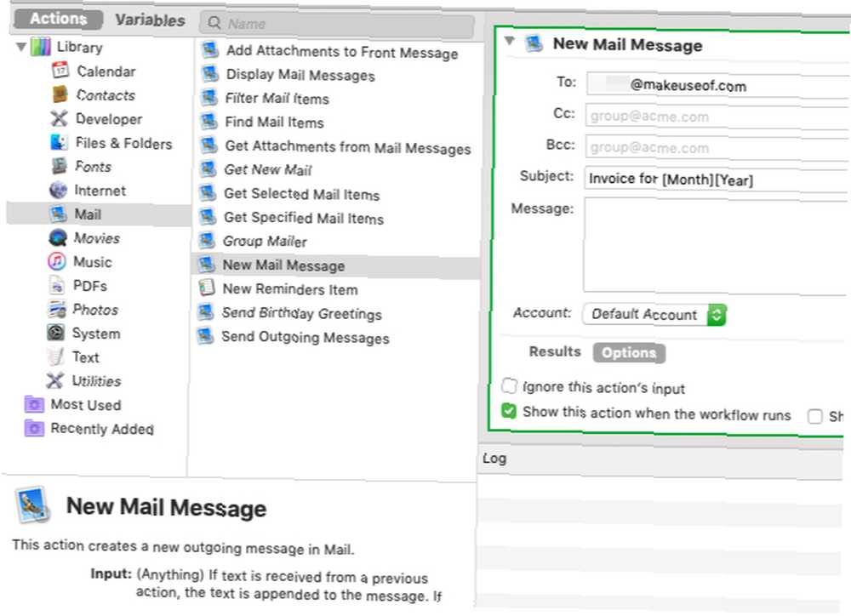Select Get Specified Mail Items action
Screen dimensions: 851x616
point(304,218)
